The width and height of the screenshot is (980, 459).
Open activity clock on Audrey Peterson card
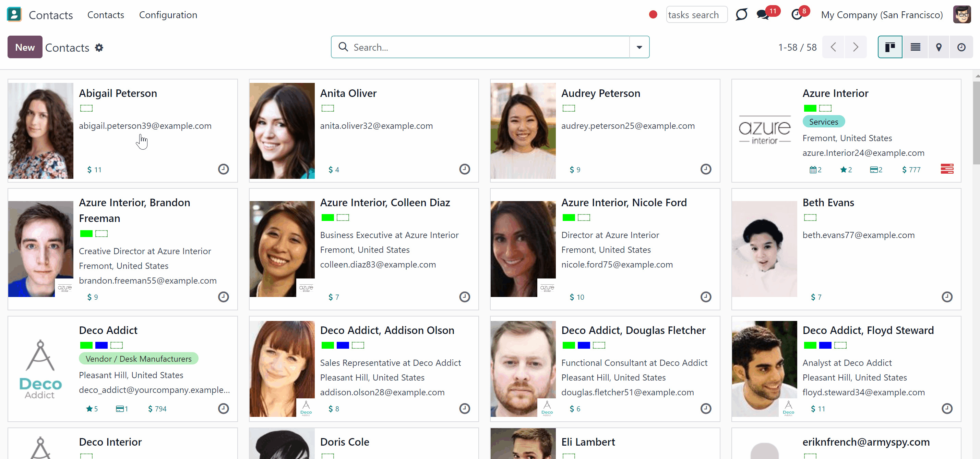[x=706, y=169]
